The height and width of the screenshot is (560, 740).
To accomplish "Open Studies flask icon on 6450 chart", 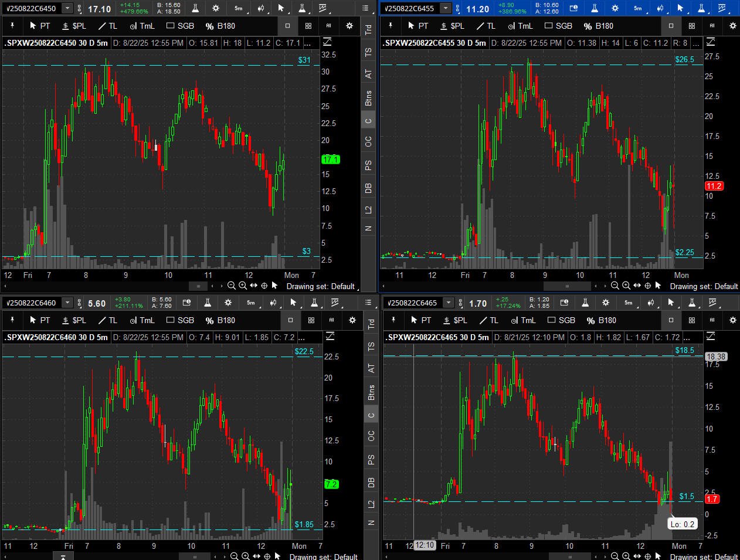I will coord(195,8).
